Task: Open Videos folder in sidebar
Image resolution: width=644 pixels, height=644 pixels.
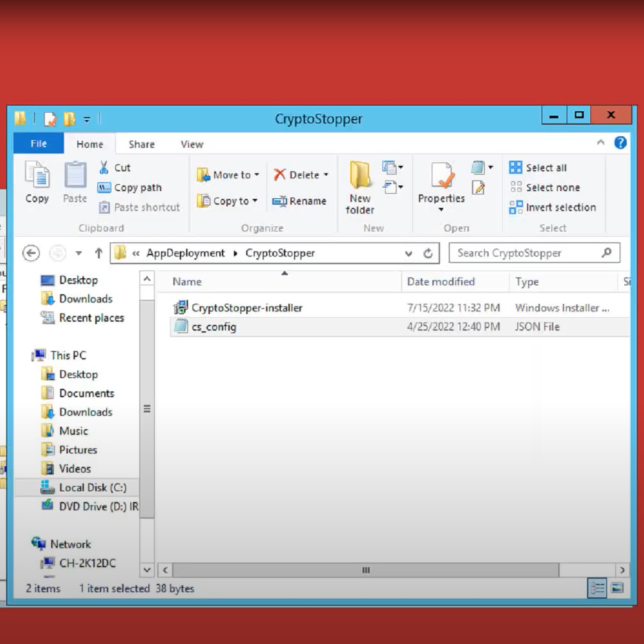Action: (66, 469)
